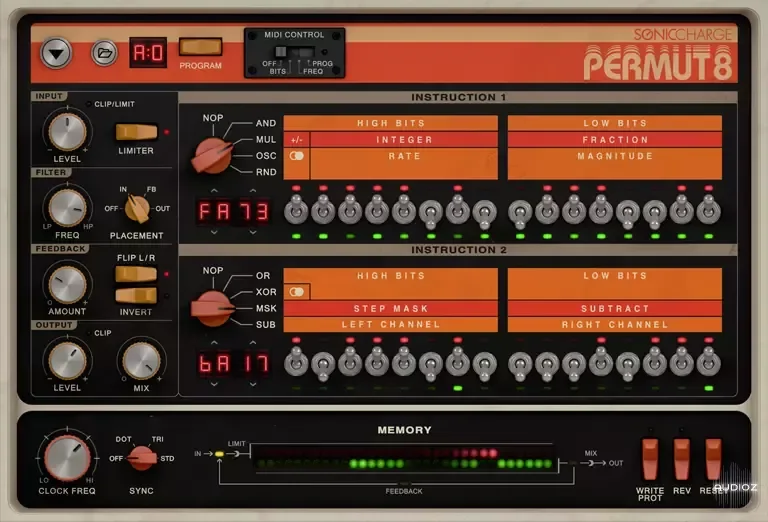This screenshot has height=522, width=768.
Task: Select RND operator for Instruction 1
Action: click(x=265, y=172)
